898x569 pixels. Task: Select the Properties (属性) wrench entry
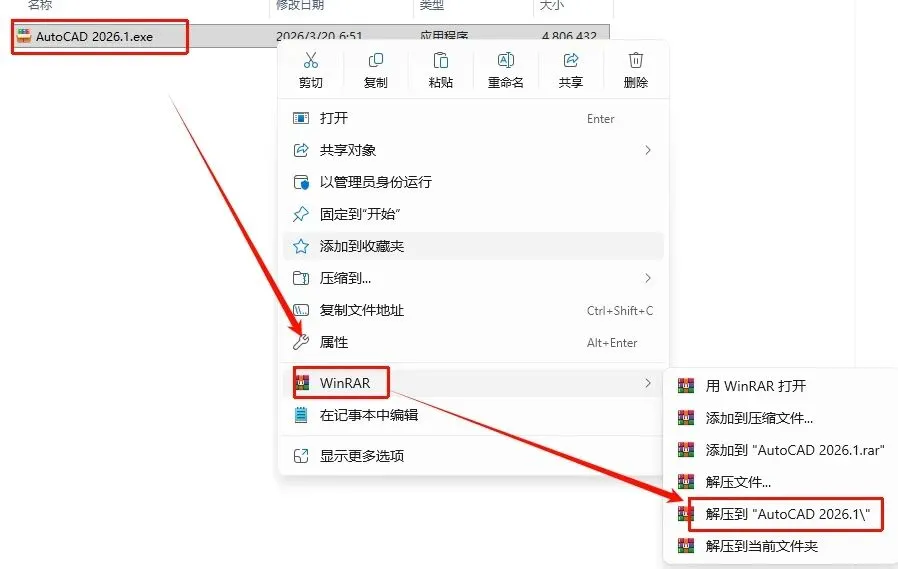click(473, 342)
